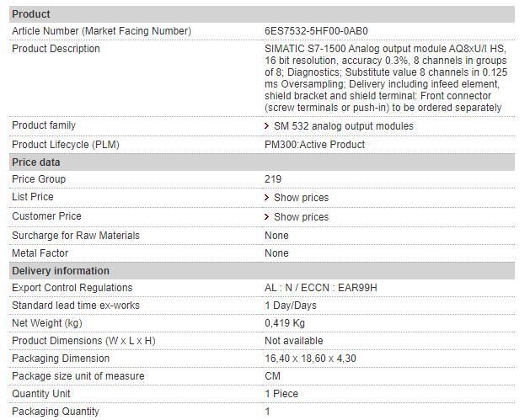The image size is (530, 420).
Task: Click the Delivery information section header
Action: (61, 271)
